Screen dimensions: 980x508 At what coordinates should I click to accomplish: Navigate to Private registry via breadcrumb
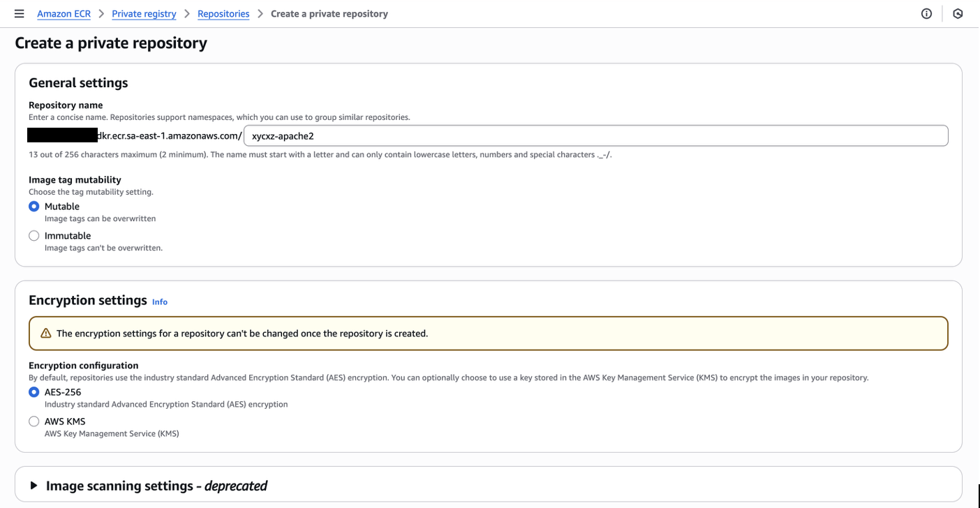tap(144, 13)
